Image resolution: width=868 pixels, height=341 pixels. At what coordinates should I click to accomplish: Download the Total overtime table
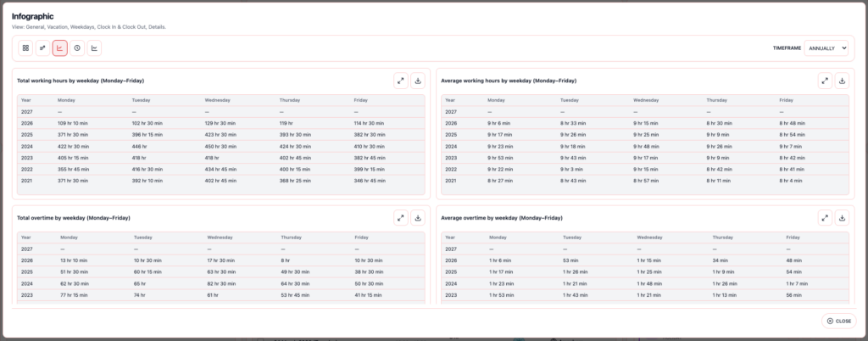pyautogui.click(x=418, y=217)
